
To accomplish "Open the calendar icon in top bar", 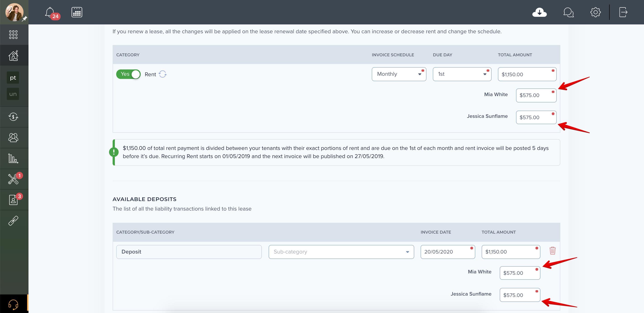I will [x=77, y=12].
